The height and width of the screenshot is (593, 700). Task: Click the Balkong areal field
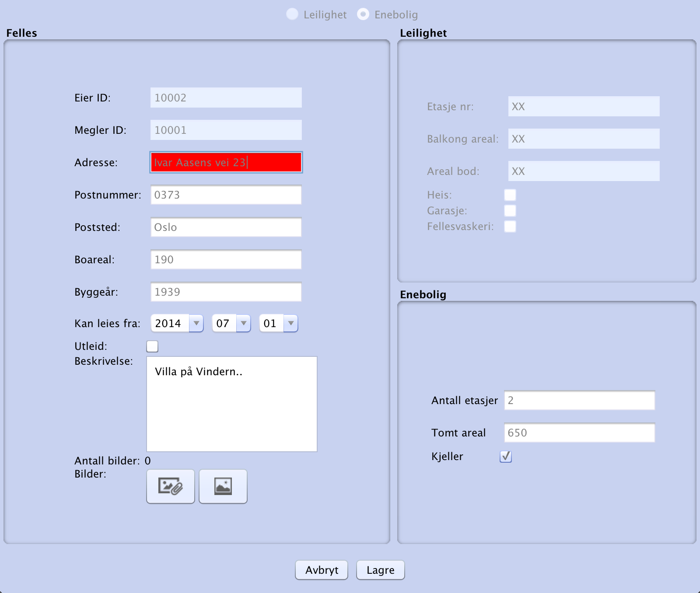coord(584,139)
